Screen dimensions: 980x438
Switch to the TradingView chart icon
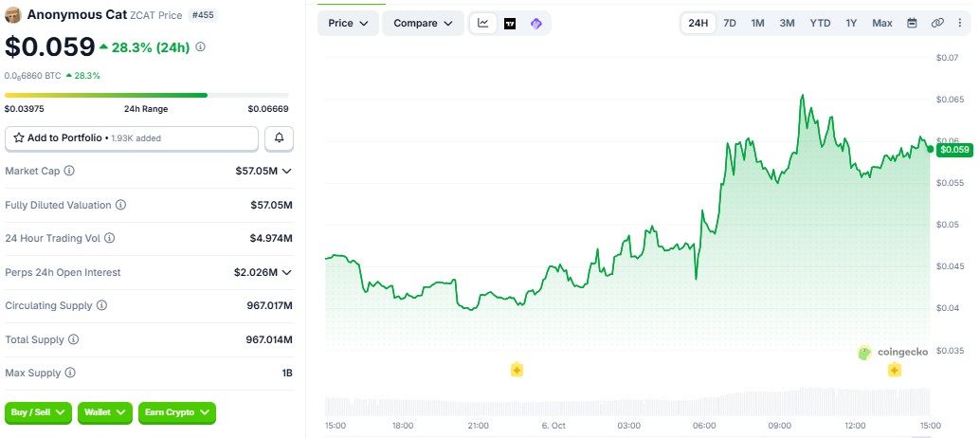[510, 24]
